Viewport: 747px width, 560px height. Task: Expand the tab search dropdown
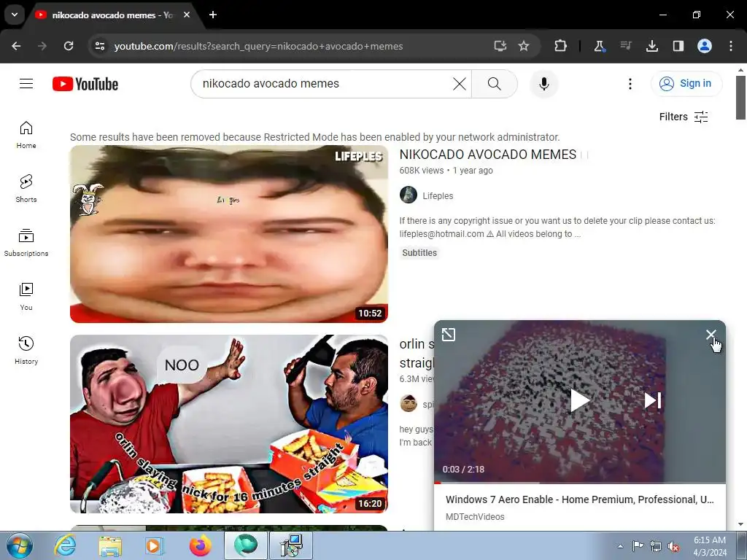tap(15, 15)
